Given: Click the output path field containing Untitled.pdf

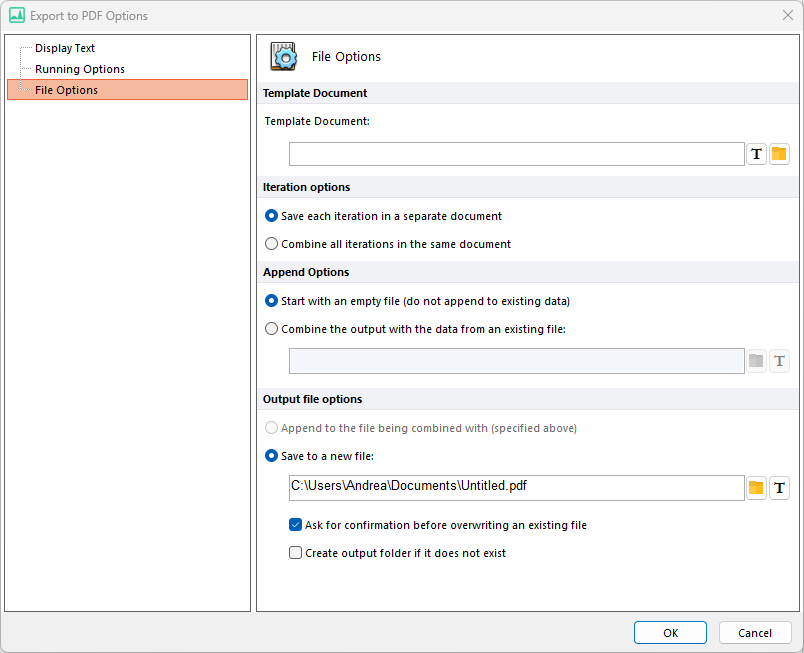Looking at the screenshot, I should pos(516,488).
